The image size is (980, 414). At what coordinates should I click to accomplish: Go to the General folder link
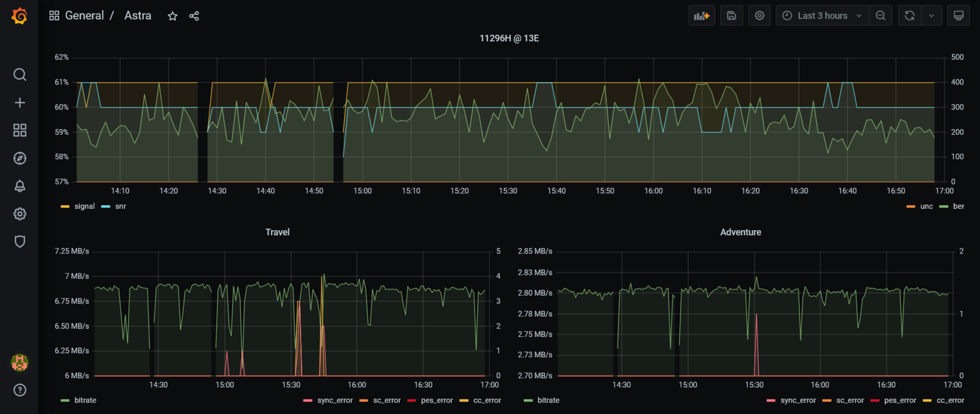(85, 16)
